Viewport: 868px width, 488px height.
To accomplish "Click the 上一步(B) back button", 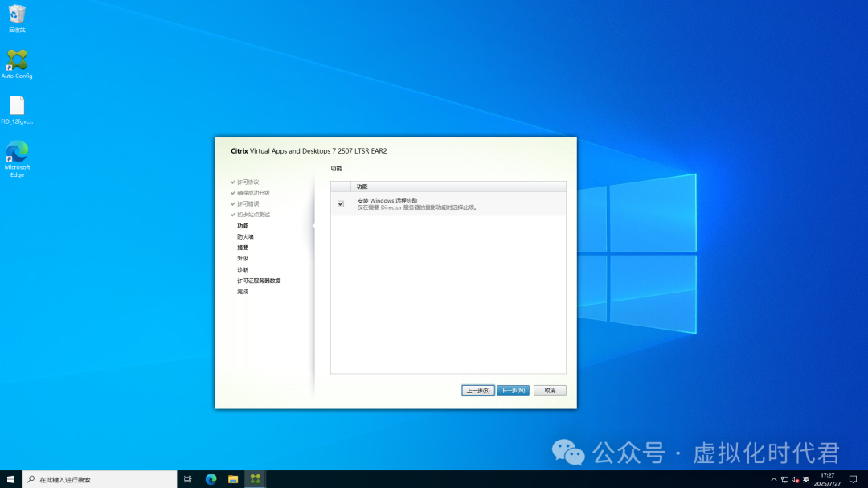I will [x=477, y=391].
